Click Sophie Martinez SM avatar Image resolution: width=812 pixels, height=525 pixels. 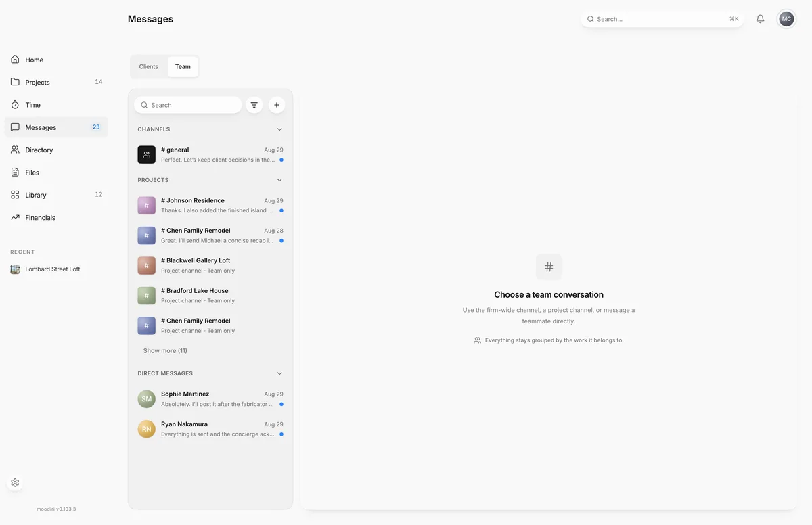pyautogui.click(x=147, y=399)
